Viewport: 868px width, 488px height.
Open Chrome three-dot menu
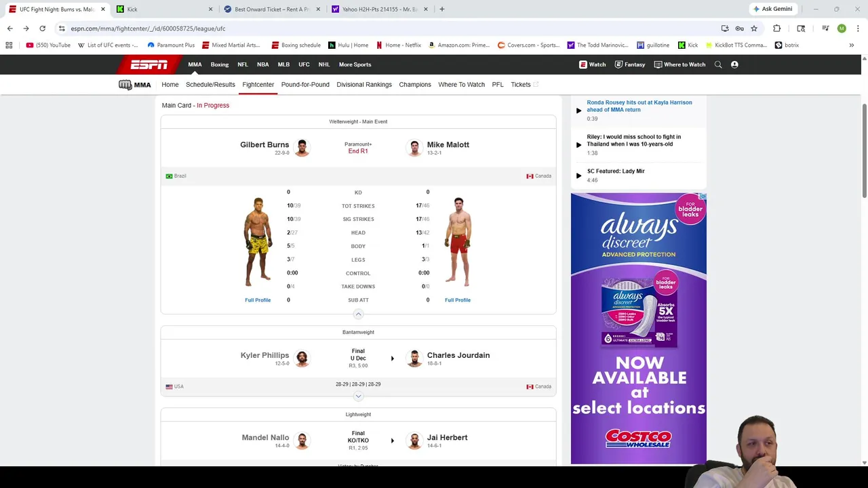tap(858, 28)
